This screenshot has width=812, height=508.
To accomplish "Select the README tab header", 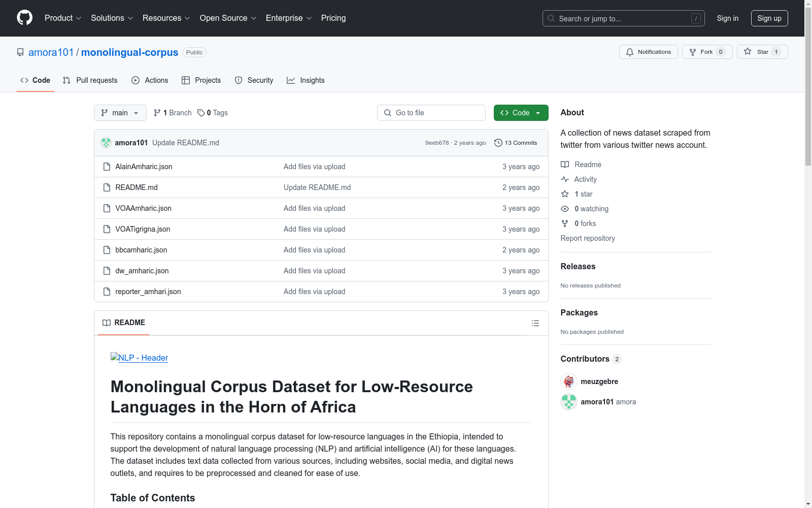I will (124, 323).
